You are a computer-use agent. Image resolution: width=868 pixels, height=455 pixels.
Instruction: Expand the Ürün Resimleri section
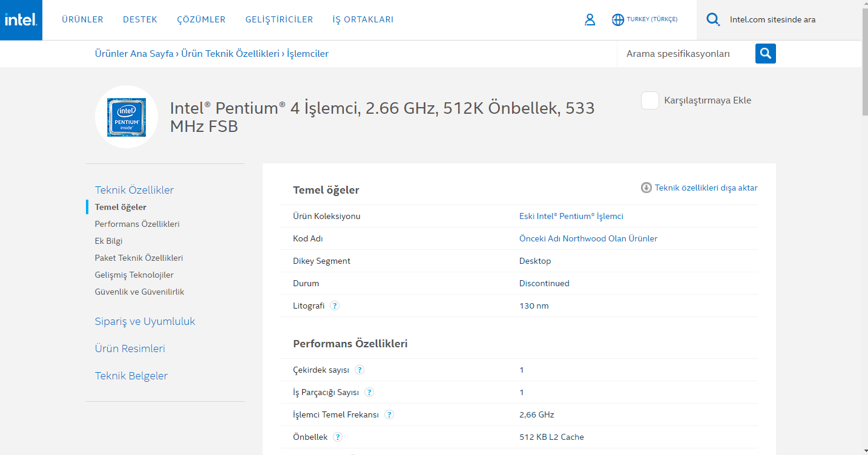(x=130, y=349)
